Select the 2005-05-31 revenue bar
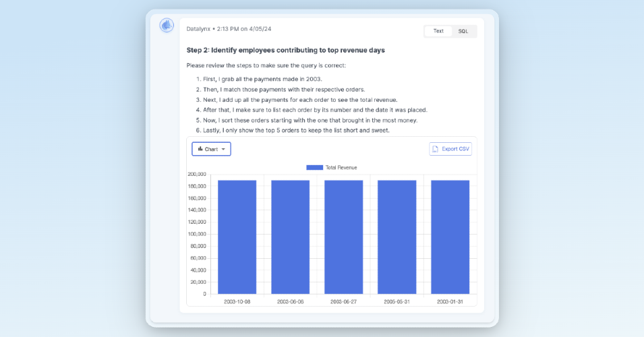The height and width of the screenshot is (337, 644). [397, 237]
